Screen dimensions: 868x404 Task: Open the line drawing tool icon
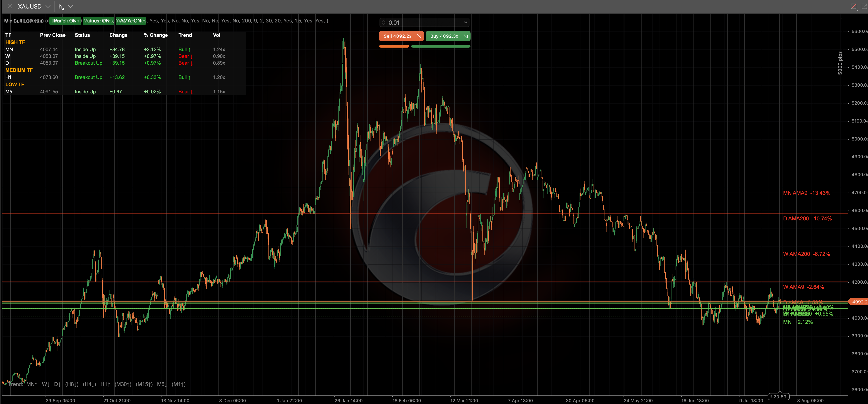[x=853, y=7]
